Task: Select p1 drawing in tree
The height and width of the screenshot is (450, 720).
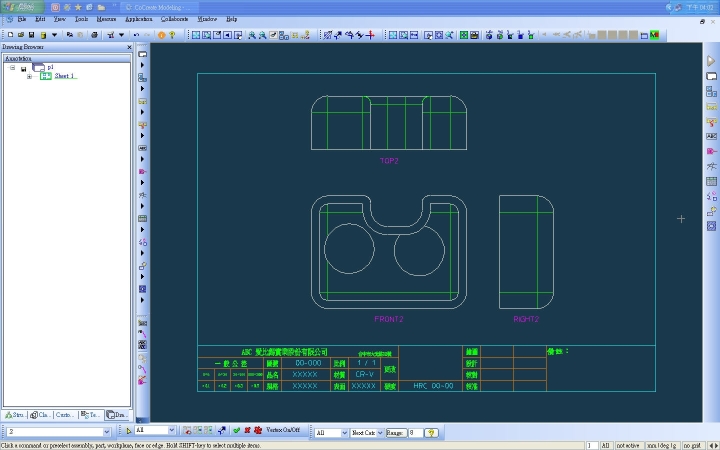Action: coord(51,68)
